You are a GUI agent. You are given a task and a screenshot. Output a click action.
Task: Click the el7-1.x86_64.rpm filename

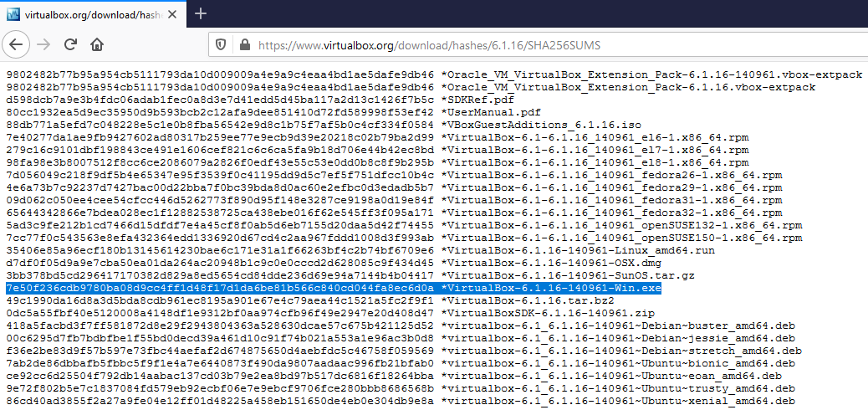595,150
